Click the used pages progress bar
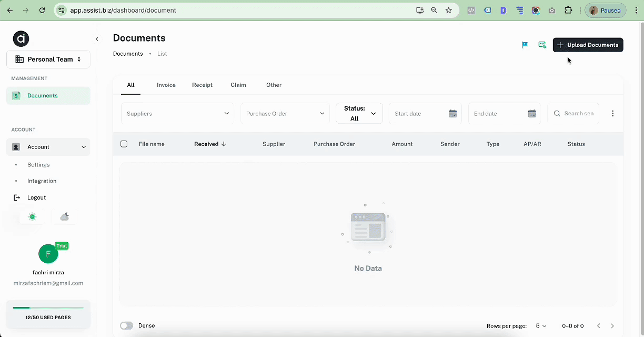The image size is (644, 337). point(48,308)
